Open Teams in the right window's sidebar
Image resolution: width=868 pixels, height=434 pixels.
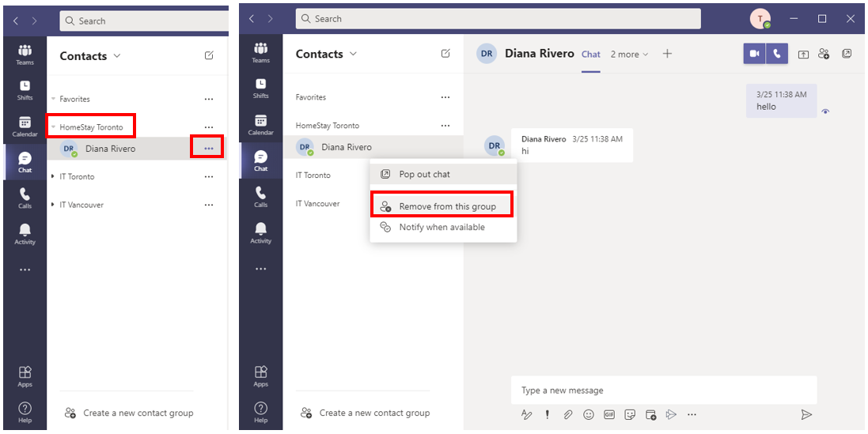pos(261,52)
